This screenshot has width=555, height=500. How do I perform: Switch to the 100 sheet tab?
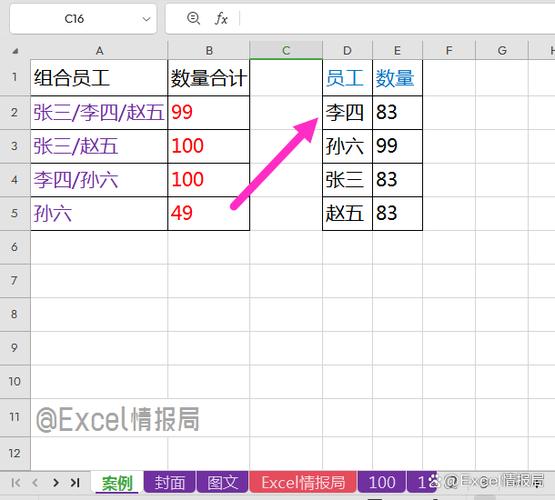382,482
